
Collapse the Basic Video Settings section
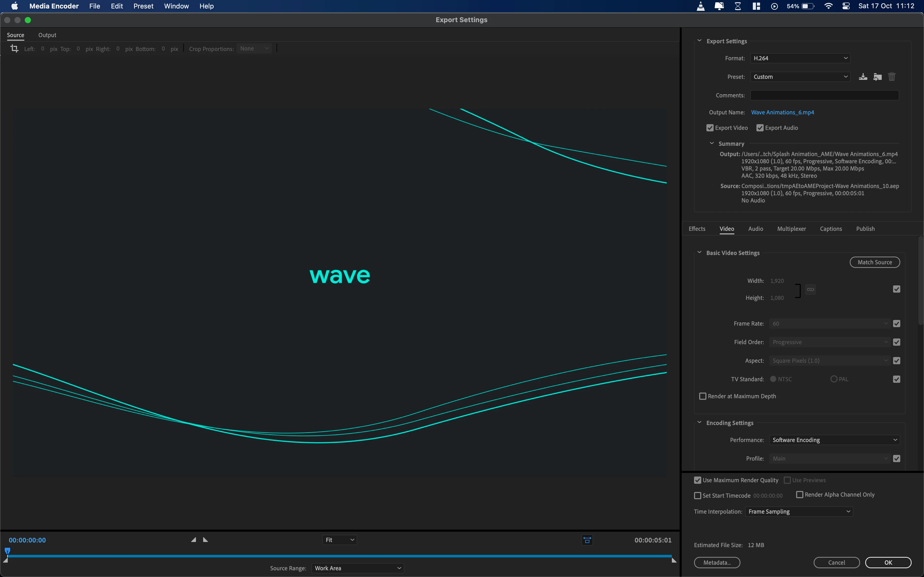click(699, 253)
